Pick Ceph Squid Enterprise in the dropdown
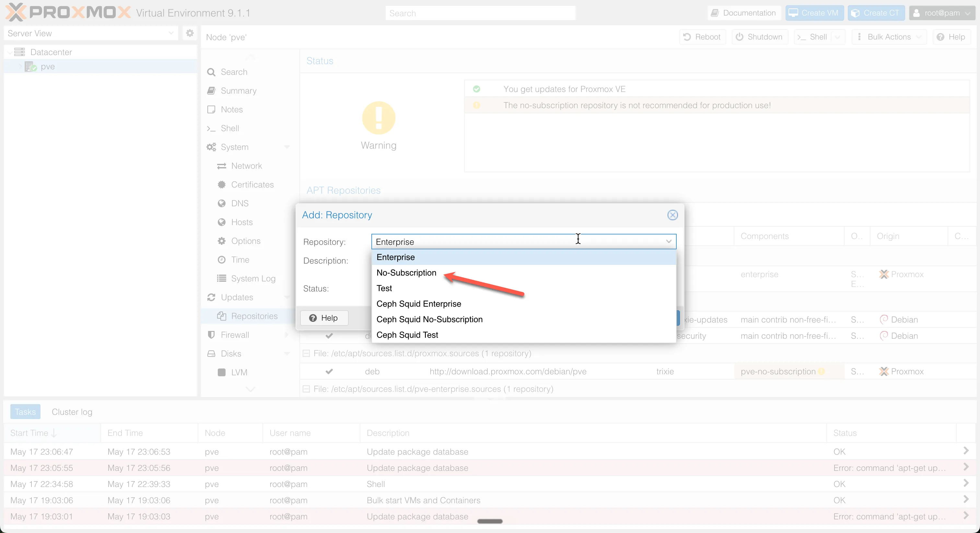This screenshot has width=980, height=533. [x=523, y=304]
